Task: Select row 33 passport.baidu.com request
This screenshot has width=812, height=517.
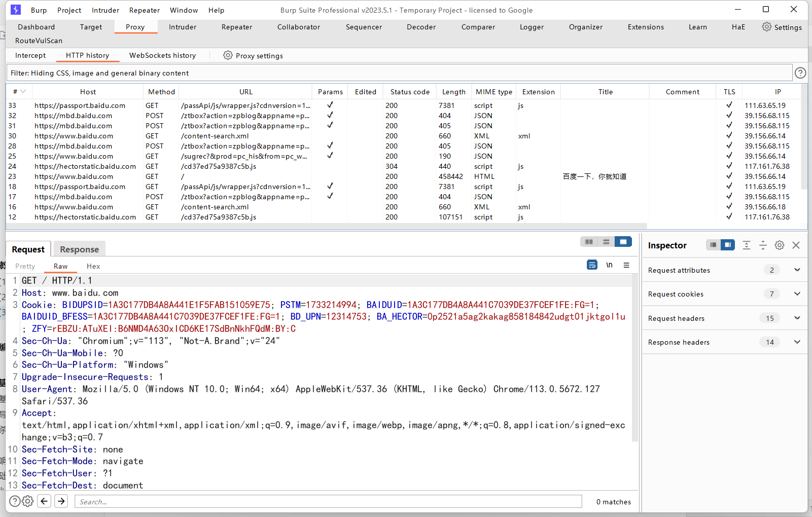Action: point(403,105)
